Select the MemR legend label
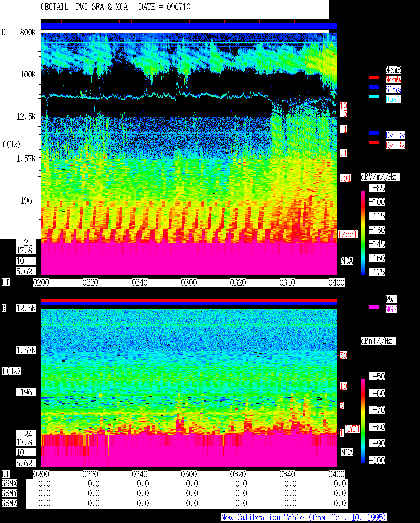The width and height of the screenshot is (420, 523). click(x=393, y=70)
